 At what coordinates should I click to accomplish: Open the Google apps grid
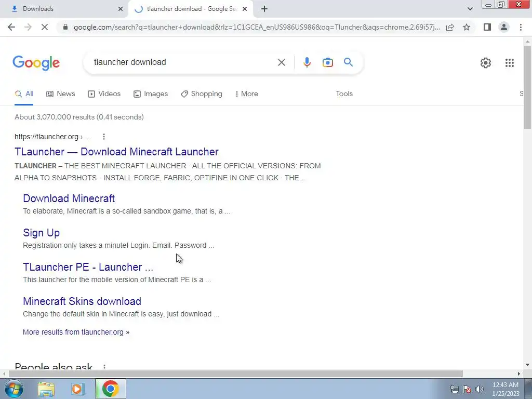[509, 63]
